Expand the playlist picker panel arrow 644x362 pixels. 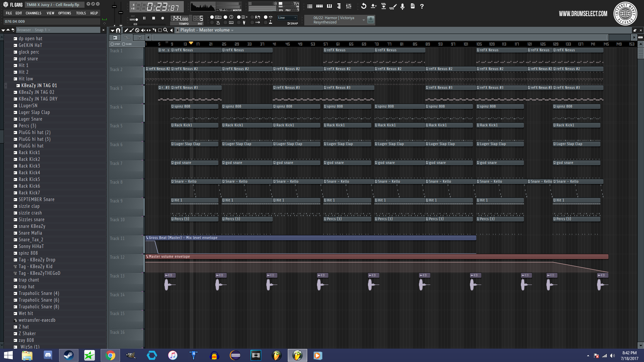pyautogui.click(x=177, y=30)
